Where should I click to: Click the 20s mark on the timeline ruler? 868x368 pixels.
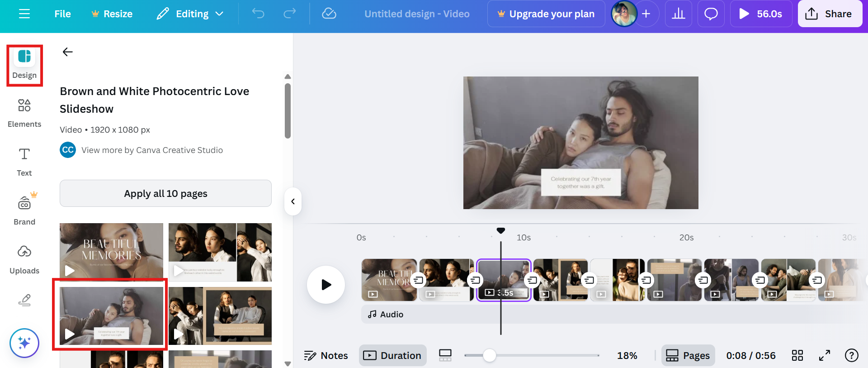[x=687, y=238]
